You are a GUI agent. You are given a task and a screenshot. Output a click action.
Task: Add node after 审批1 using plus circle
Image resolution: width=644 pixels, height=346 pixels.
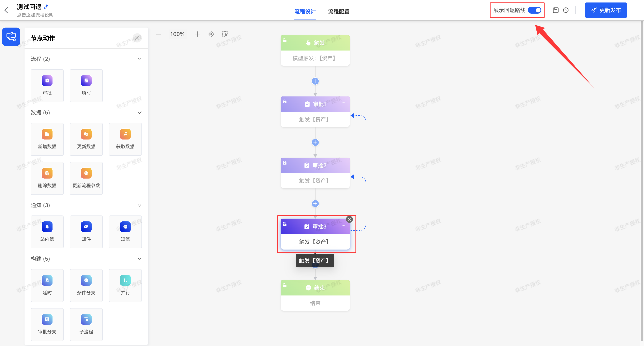coord(315,143)
